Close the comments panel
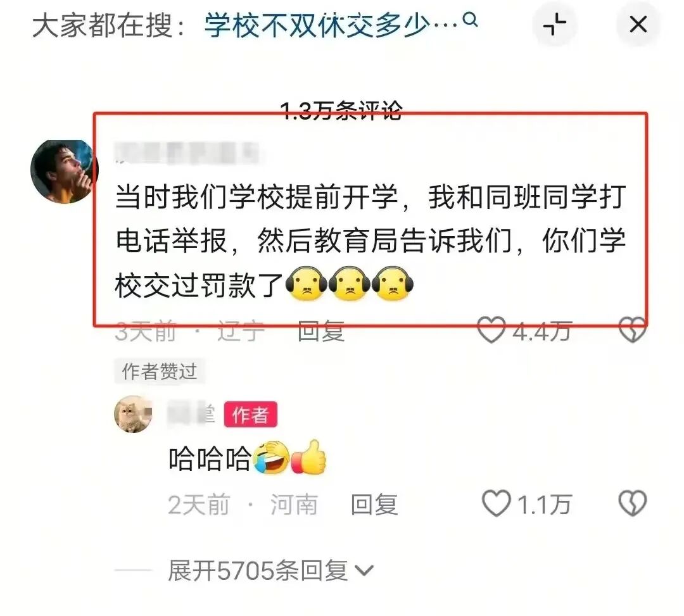 [x=638, y=25]
